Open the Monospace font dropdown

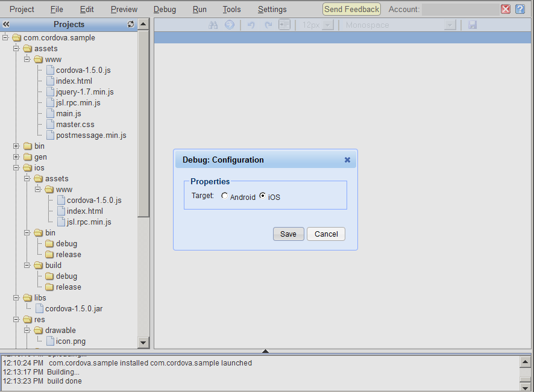tap(450, 25)
